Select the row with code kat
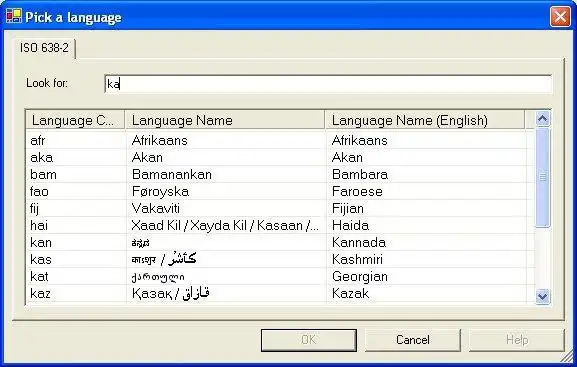Viewport: 577px width, 367px height. (x=280, y=276)
